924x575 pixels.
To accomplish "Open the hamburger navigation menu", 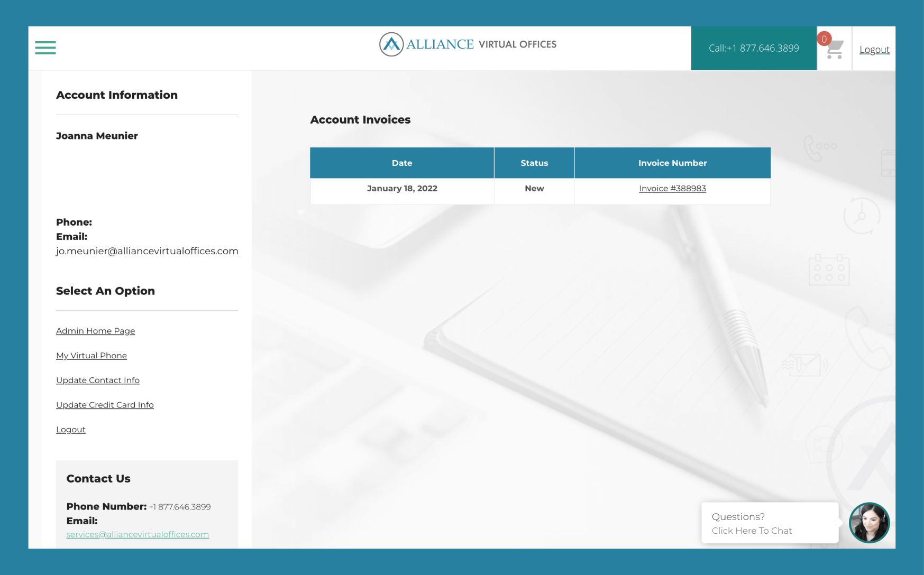I will coord(45,48).
